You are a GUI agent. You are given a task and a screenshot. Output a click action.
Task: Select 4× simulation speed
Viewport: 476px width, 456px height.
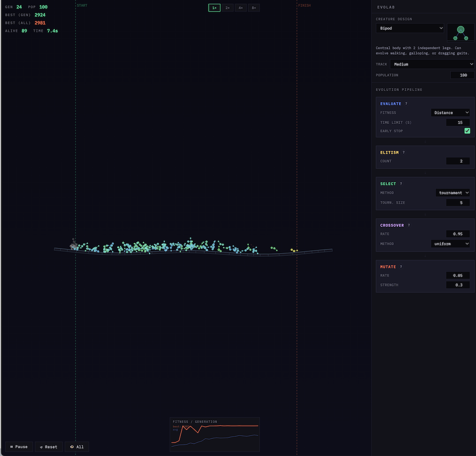pos(240,8)
